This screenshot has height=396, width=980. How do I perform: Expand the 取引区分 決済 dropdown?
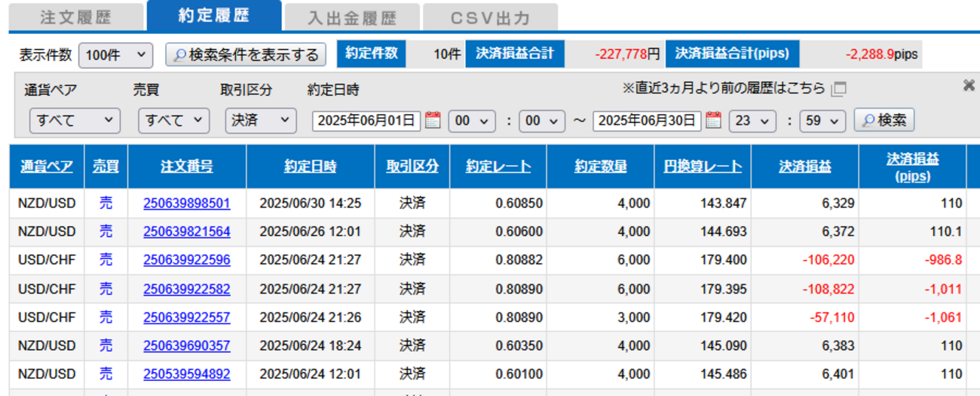261,121
